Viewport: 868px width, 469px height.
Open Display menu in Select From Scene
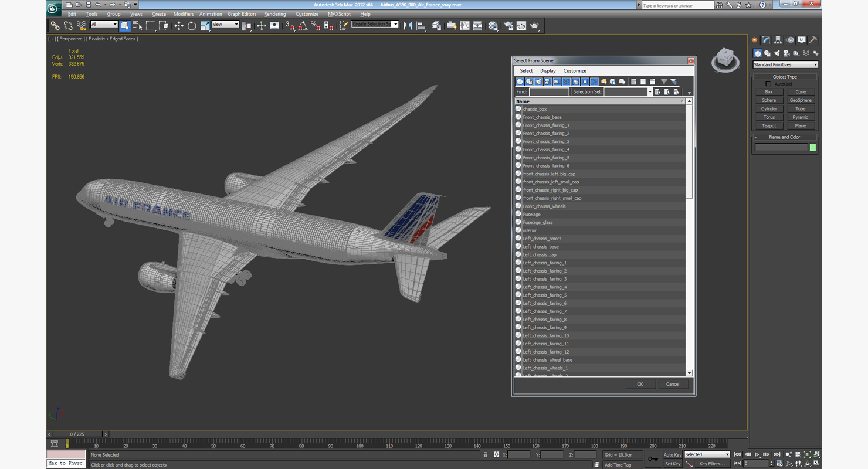[x=548, y=70]
